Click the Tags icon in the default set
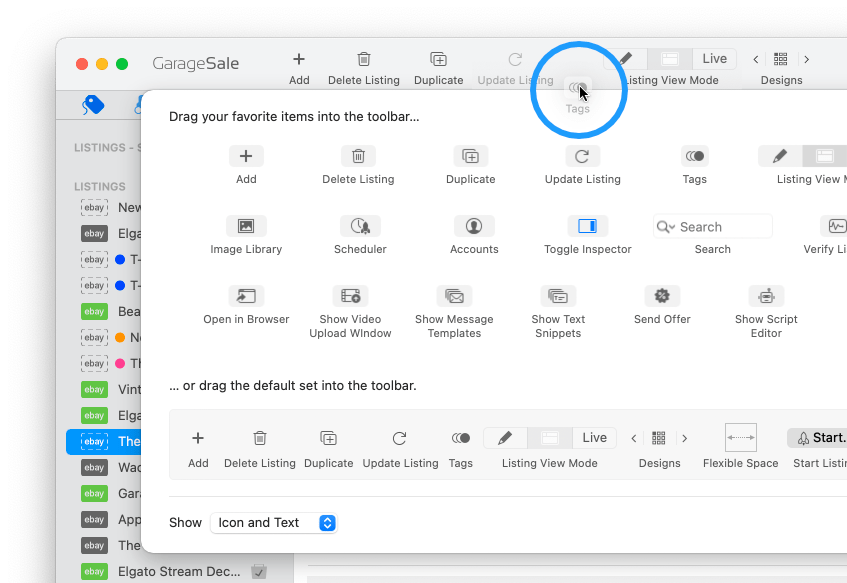 coord(461,438)
